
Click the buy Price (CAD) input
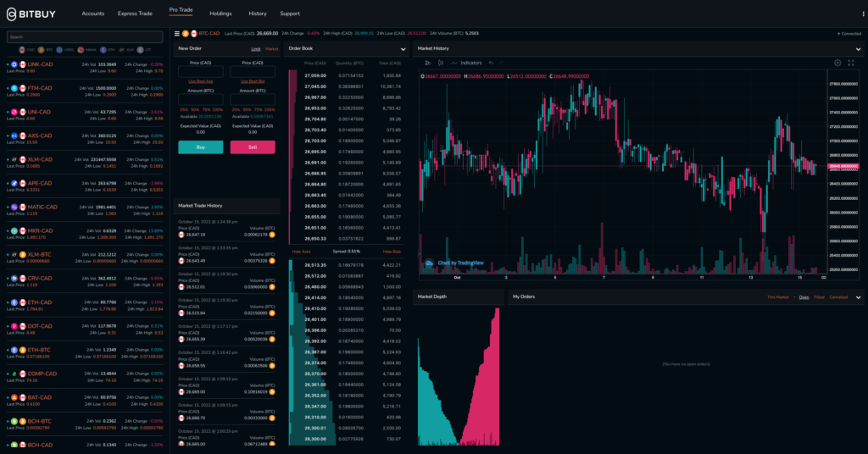200,72
